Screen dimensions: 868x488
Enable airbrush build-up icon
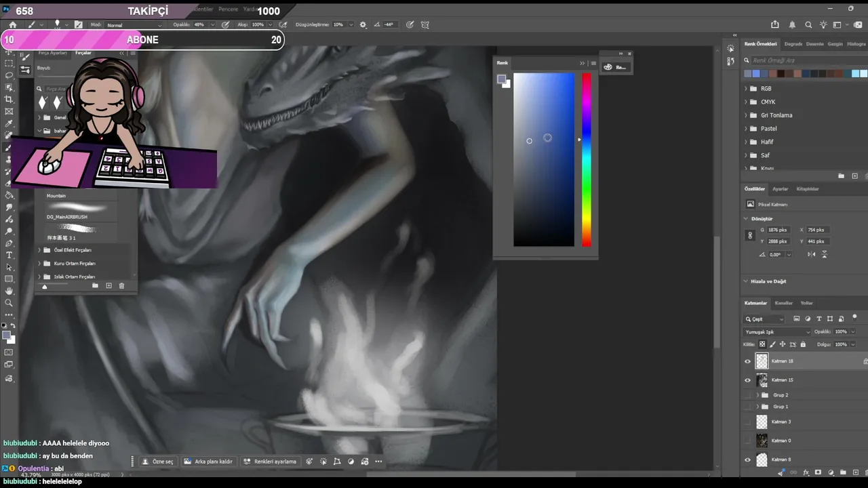[x=283, y=25]
